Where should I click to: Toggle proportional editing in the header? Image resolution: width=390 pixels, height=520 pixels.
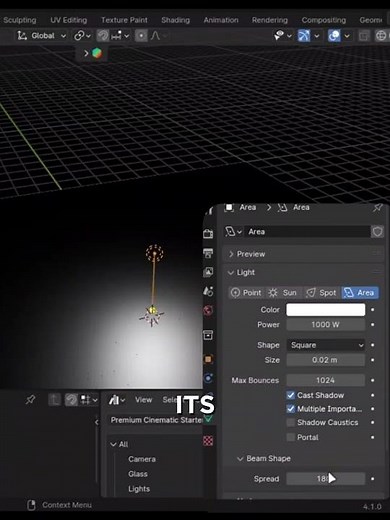[141, 36]
